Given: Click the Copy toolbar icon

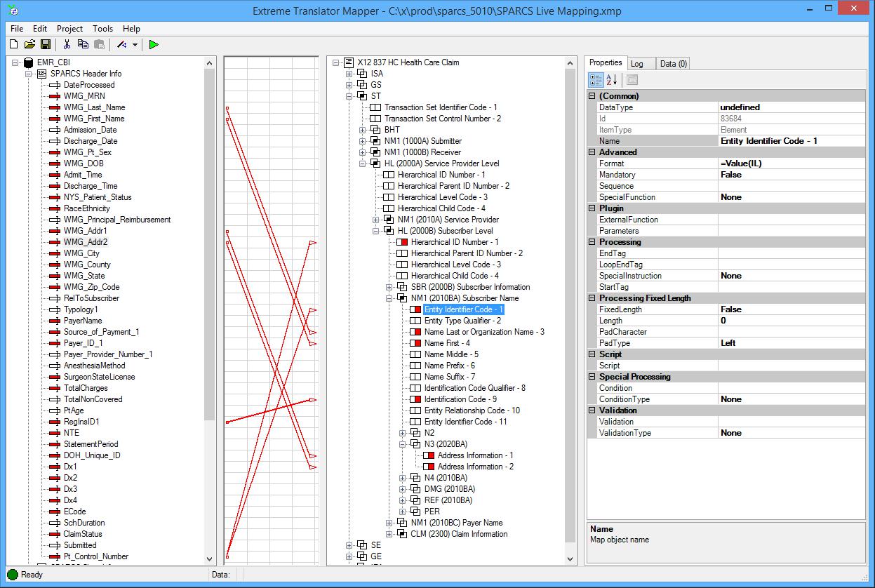Looking at the screenshot, I should coord(83,44).
